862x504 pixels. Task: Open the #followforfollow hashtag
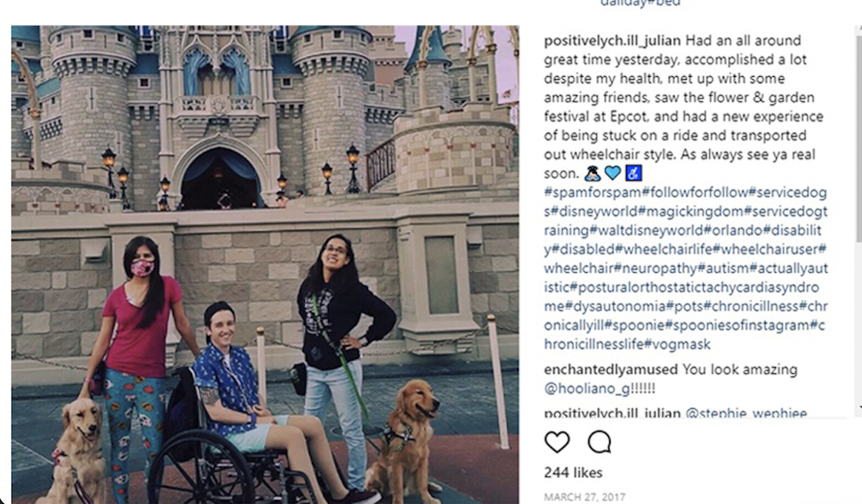click(695, 192)
